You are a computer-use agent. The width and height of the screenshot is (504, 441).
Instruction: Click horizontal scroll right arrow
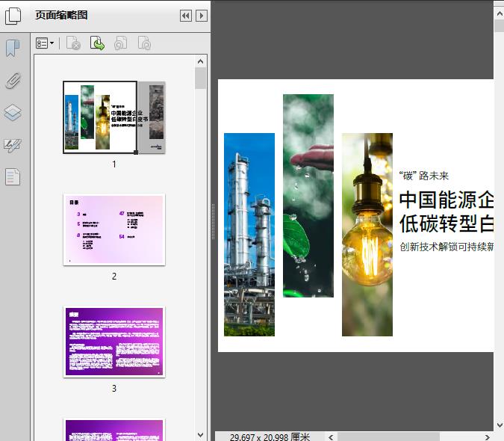tap(488, 437)
